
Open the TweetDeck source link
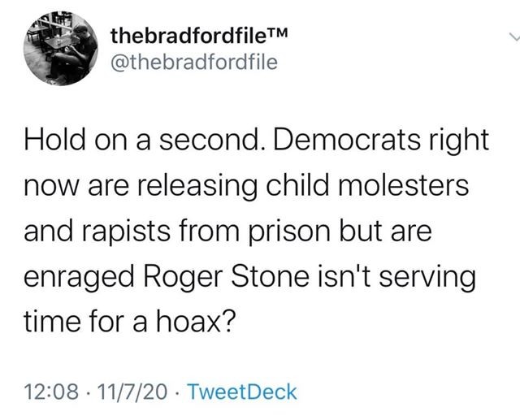(242, 392)
